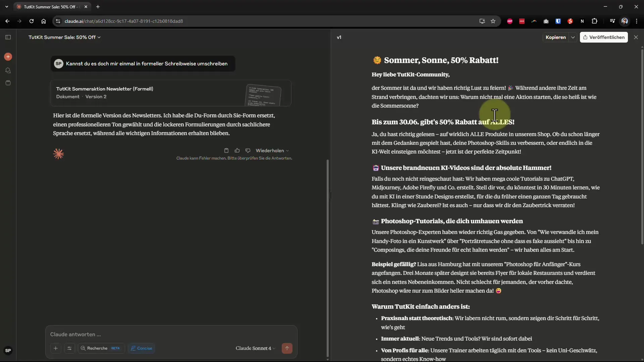Click heading 'Sommer, Sonne, 50% Rabatt!'
This screenshot has height=362, width=644.
tap(441, 60)
